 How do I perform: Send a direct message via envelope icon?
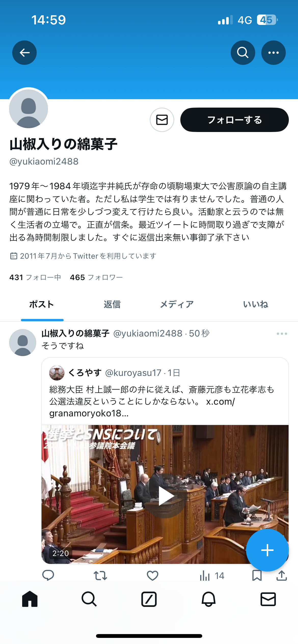click(162, 120)
